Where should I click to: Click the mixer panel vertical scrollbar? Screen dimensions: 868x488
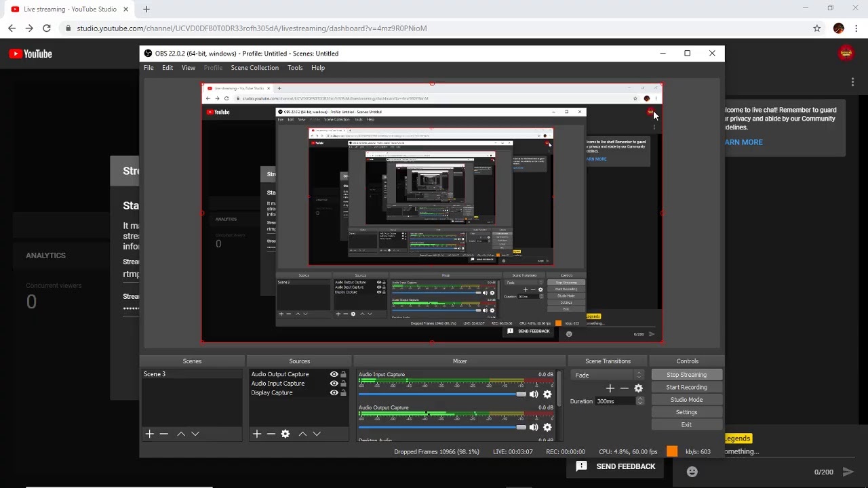click(559, 388)
